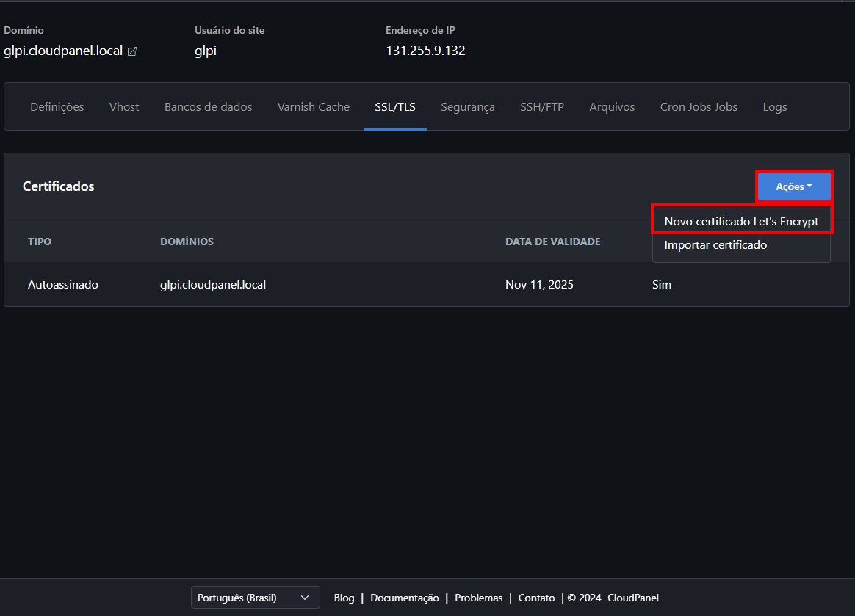This screenshot has height=616, width=855.
Task: Switch to the SSH/FTP tab
Action: pos(542,107)
